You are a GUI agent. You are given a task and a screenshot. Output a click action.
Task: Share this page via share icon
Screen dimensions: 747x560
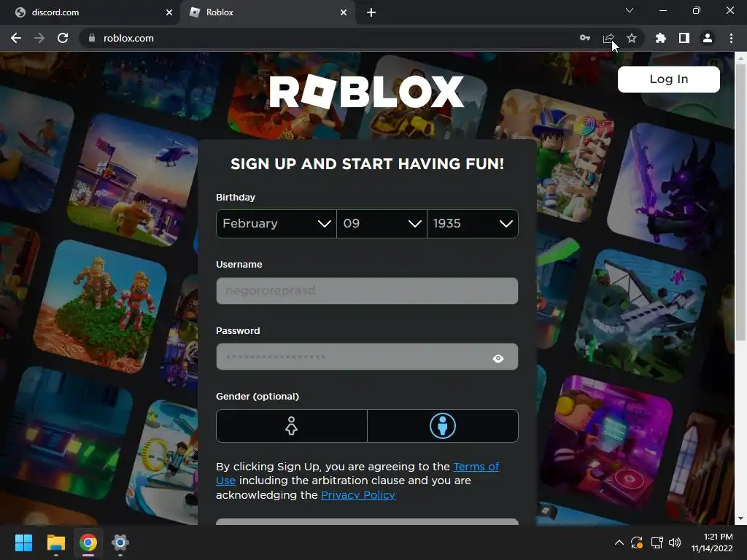coord(608,38)
